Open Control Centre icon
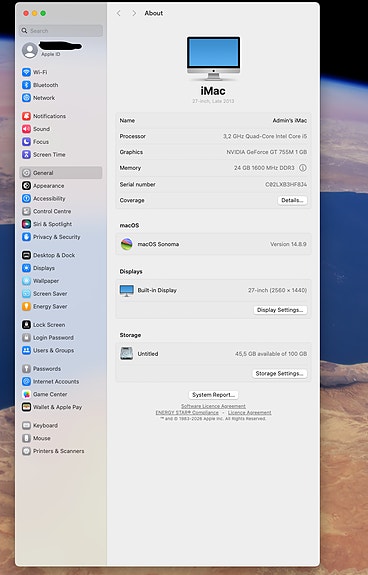368x575 pixels. (x=26, y=212)
